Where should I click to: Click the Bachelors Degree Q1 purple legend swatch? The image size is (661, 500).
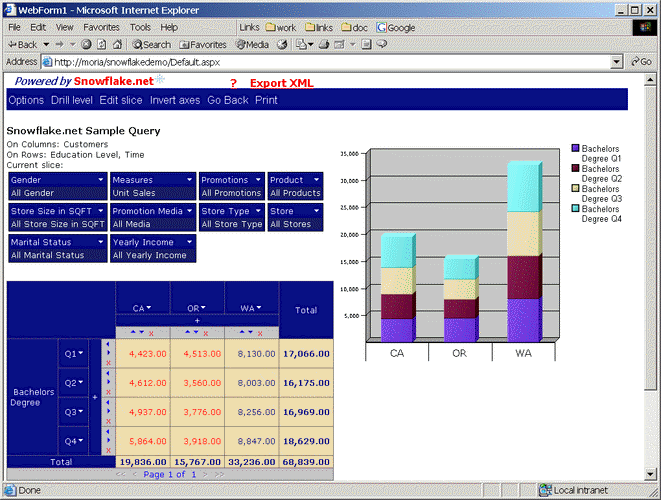pos(575,148)
